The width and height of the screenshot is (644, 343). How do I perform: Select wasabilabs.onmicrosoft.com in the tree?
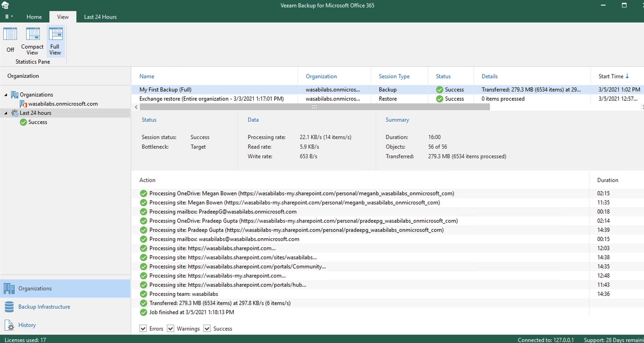(63, 104)
